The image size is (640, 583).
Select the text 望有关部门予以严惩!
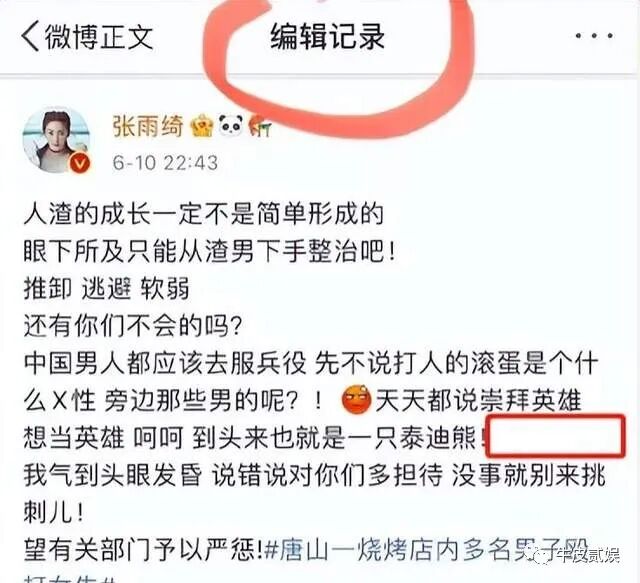coord(143,550)
